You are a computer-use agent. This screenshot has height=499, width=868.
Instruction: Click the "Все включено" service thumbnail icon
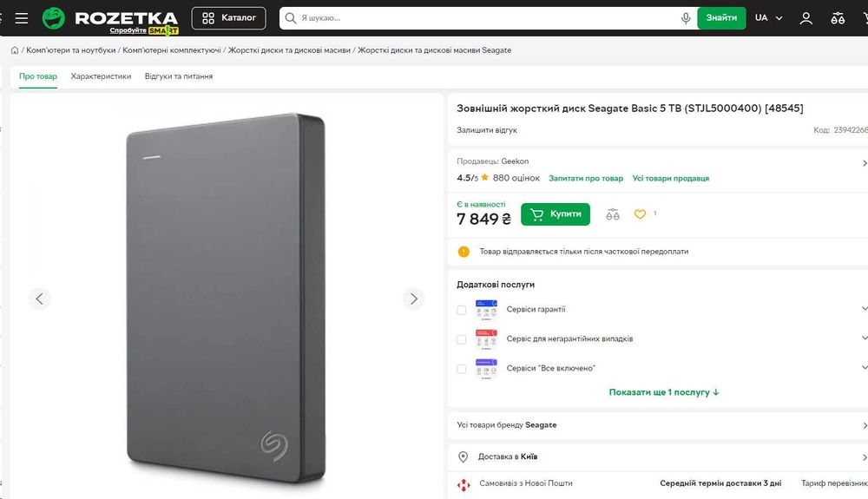[486, 369]
